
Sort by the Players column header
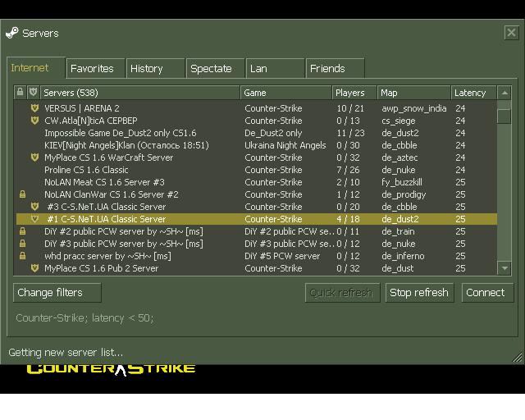(x=354, y=93)
